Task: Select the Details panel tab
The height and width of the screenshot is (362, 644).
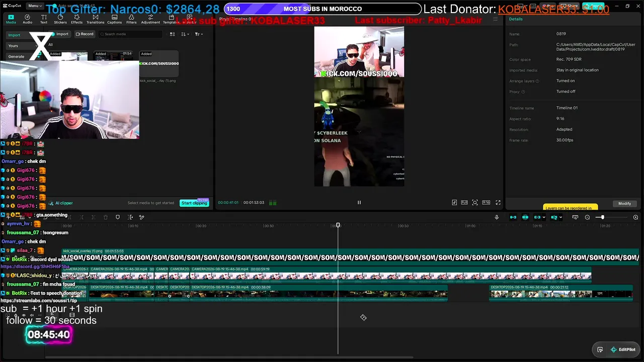Action: [516, 19]
